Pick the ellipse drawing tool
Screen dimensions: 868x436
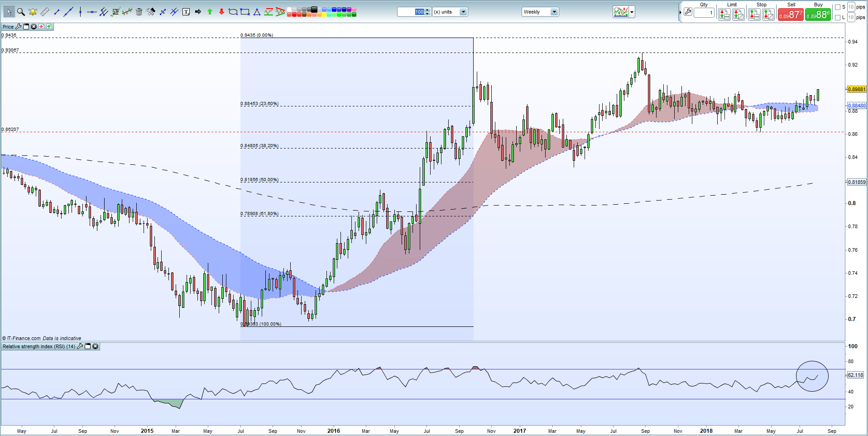233,12
